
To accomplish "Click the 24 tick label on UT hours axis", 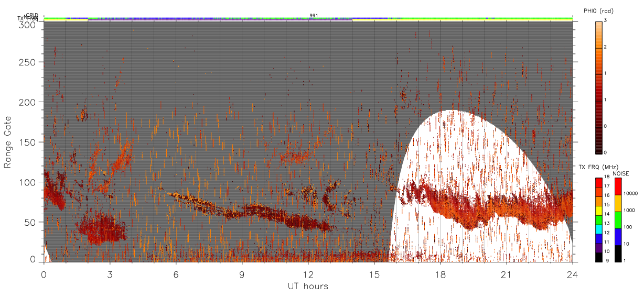I will (x=573, y=274).
